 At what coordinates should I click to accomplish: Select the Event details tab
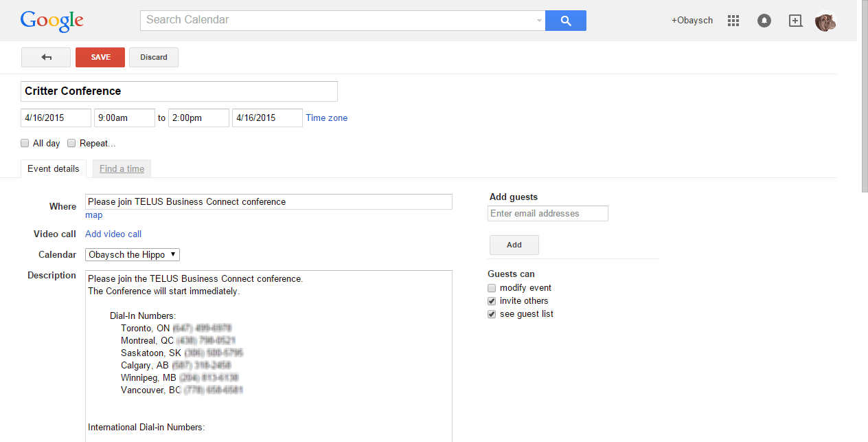coord(53,168)
